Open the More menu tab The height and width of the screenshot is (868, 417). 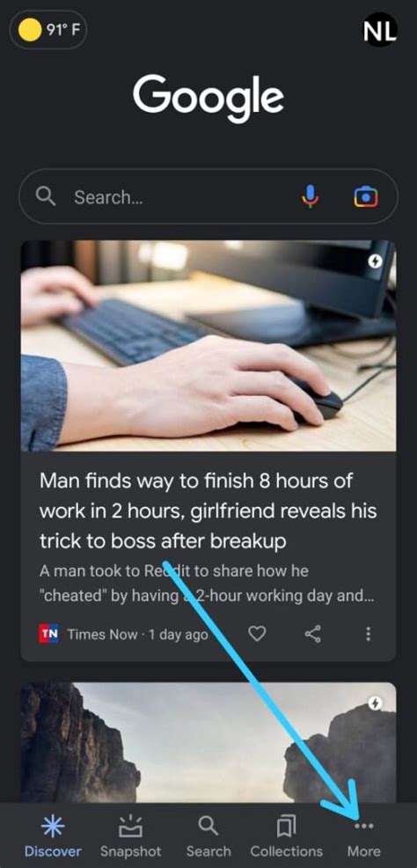[x=363, y=837]
